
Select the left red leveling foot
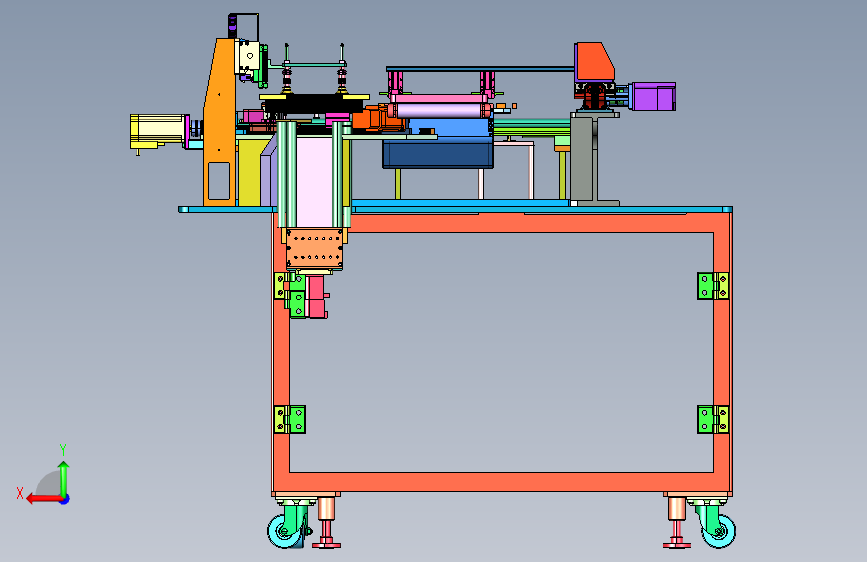tap(326, 533)
